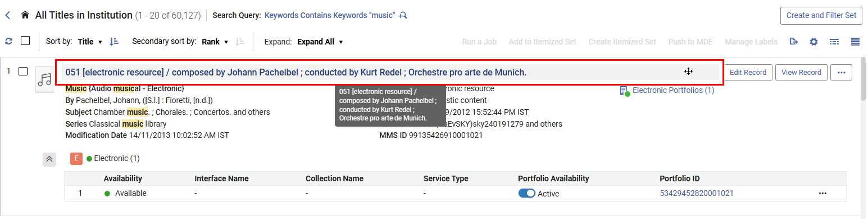The width and height of the screenshot is (868, 219).
Task: Click the Service Type column header
Action: (x=446, y=178)
